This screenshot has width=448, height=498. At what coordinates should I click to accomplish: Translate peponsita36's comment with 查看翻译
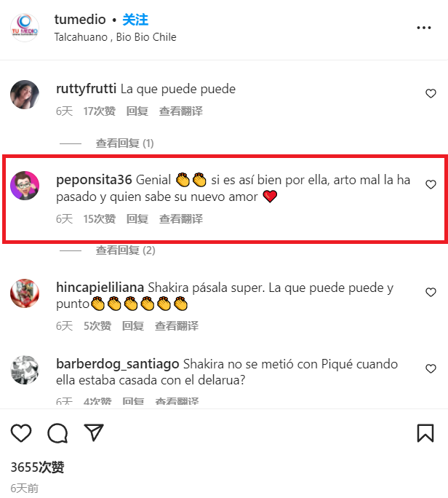click(x=180, y=219)
